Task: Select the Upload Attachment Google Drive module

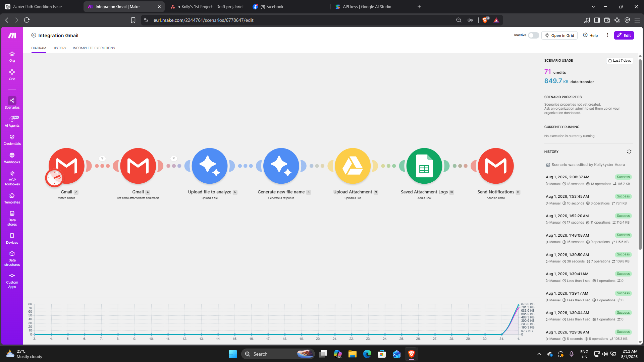Action: tap(353, 166)
